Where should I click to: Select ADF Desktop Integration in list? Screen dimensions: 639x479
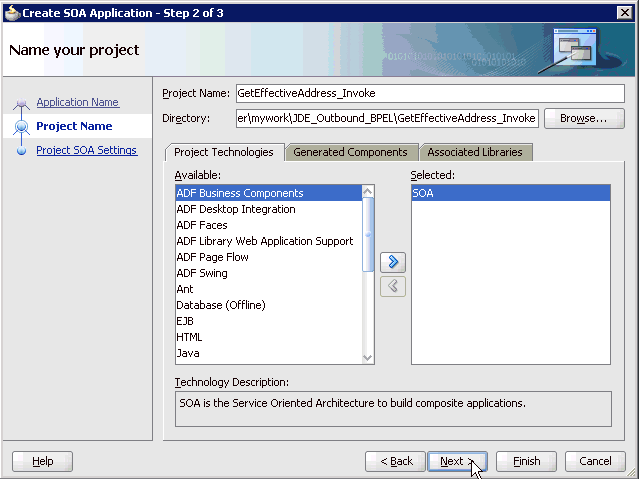coord(269,209)
